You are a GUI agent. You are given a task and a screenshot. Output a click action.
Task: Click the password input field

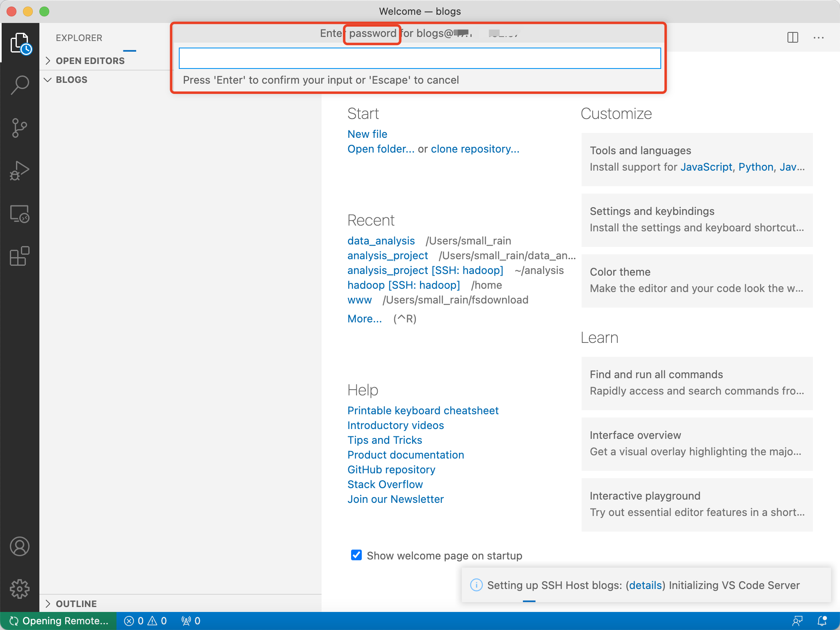click(419, 58)
